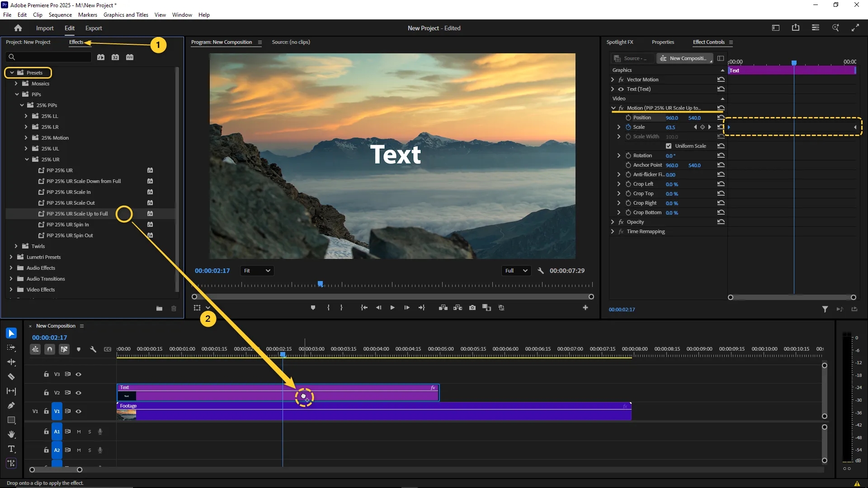Open the Markers menu
The width and height of the screenshot is (868, 488).
pos(87,15)
